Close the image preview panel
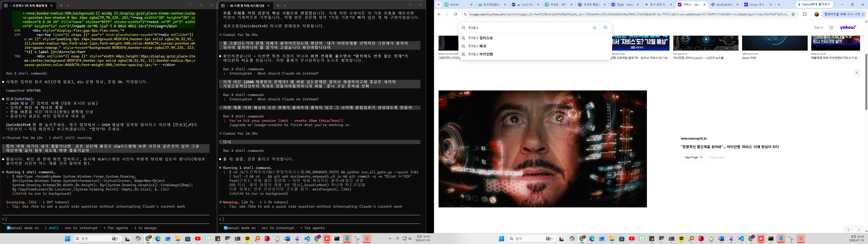 point(856,73)
